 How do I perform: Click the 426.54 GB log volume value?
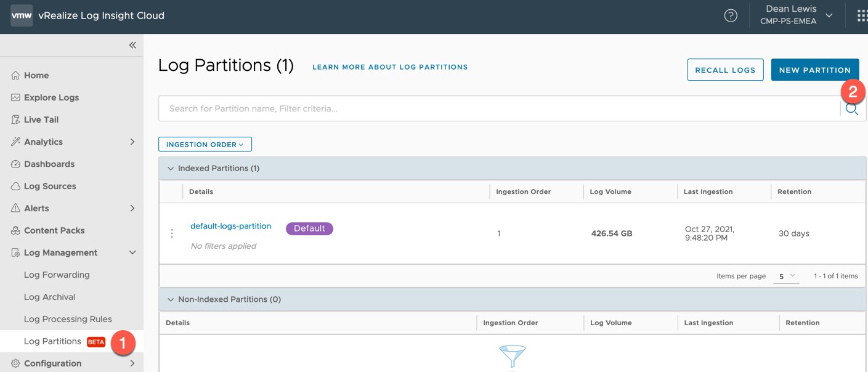click(612, 233)
